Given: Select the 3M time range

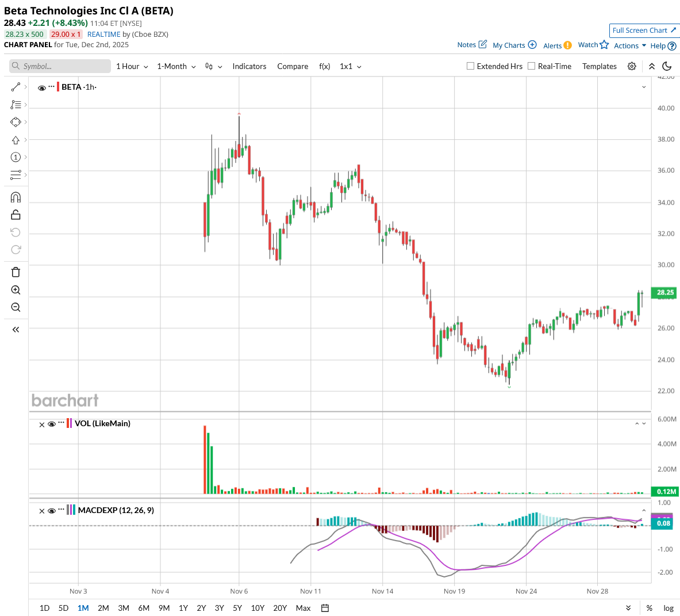Looking at the screenshot, I should point(124,608).
